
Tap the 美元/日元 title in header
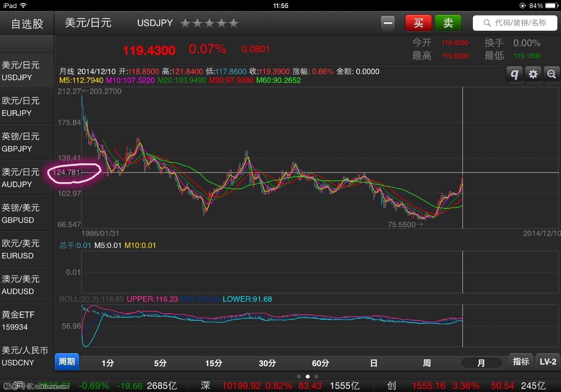[x=88, y=23]
